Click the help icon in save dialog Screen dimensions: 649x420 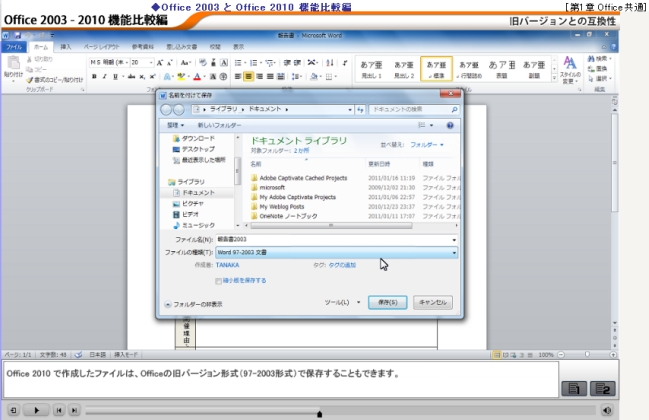450,125
